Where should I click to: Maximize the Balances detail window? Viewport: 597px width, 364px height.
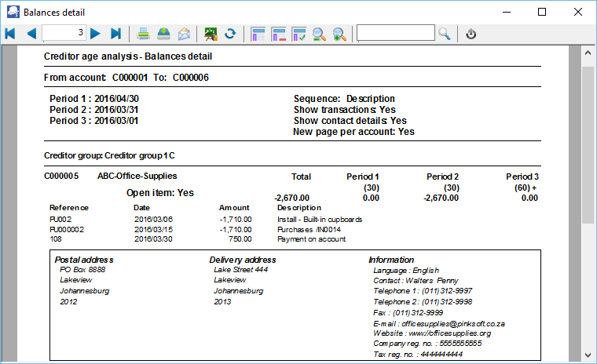point(542,13)
